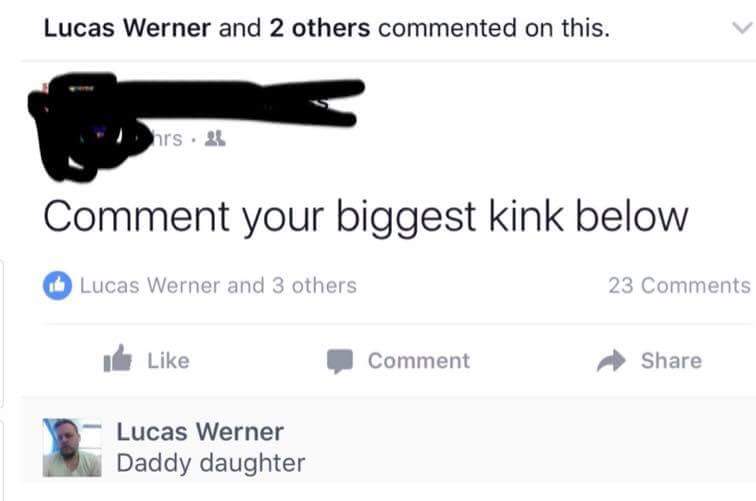Click the friends audience icon next to hrs

215,139
